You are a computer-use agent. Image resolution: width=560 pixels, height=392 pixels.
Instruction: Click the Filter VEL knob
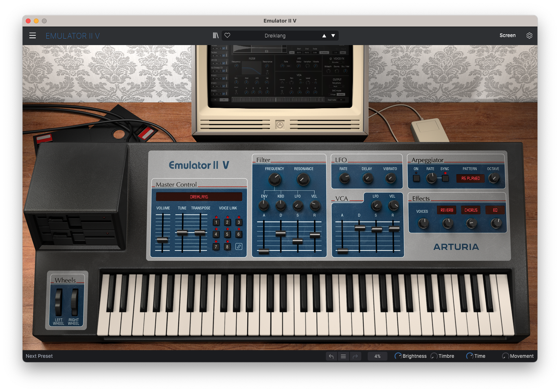[315, 206]
